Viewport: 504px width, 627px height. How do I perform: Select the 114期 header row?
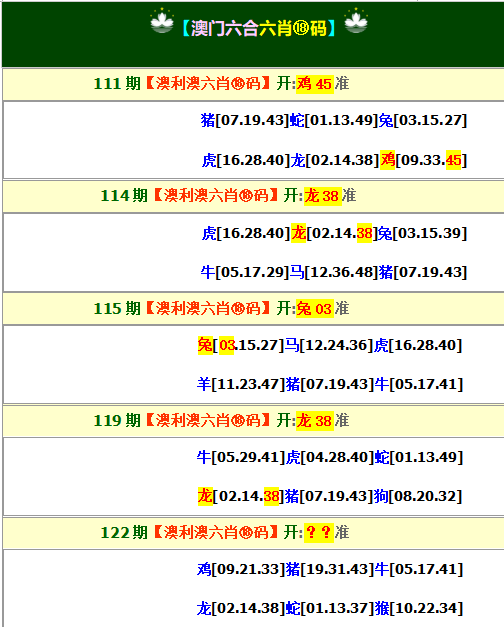[253, 196]
